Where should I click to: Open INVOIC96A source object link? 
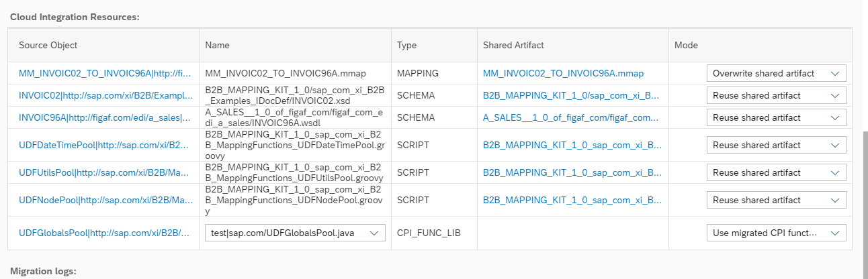(x=105, y=117)
